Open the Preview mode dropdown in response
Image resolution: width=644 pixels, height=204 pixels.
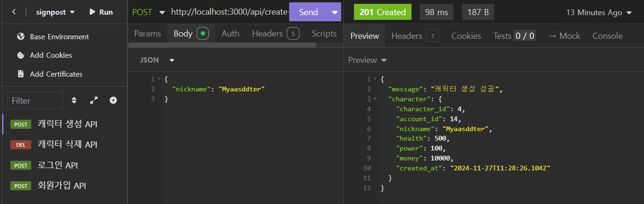(x=368, y=60)
